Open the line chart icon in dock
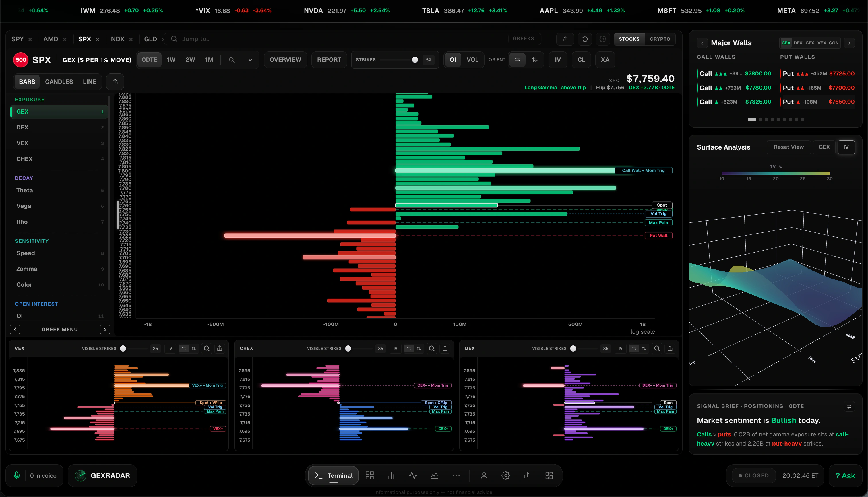The height and width of the screenshot is (497, 868). point(434,475)
